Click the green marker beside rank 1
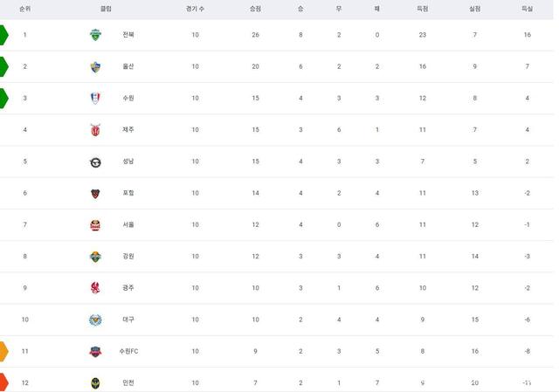 3,35
